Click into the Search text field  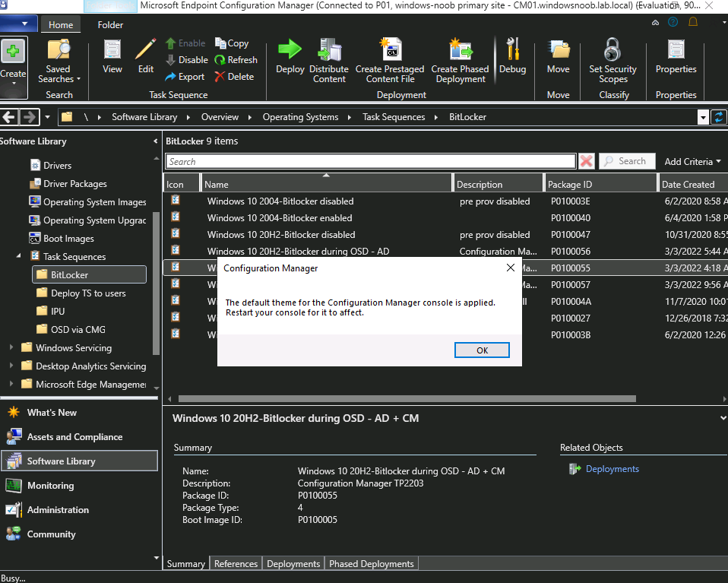pos(371,161)
